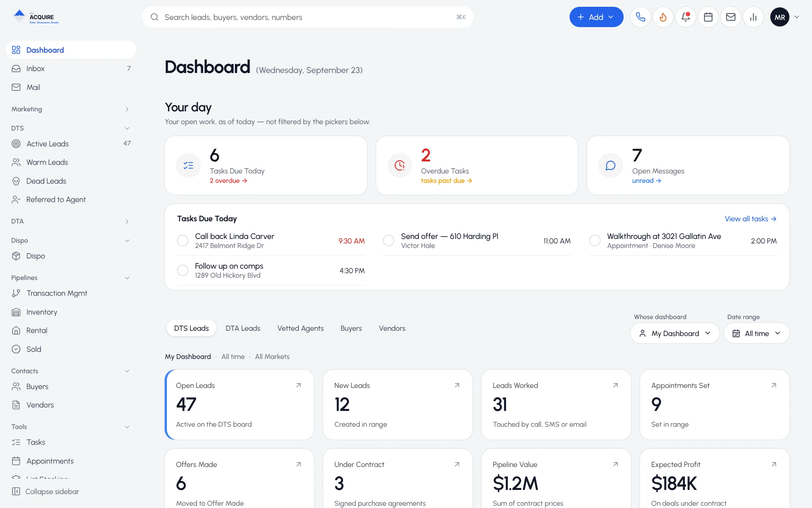Open the phone dialer icon
812x508 pixels.
(640, 17)
